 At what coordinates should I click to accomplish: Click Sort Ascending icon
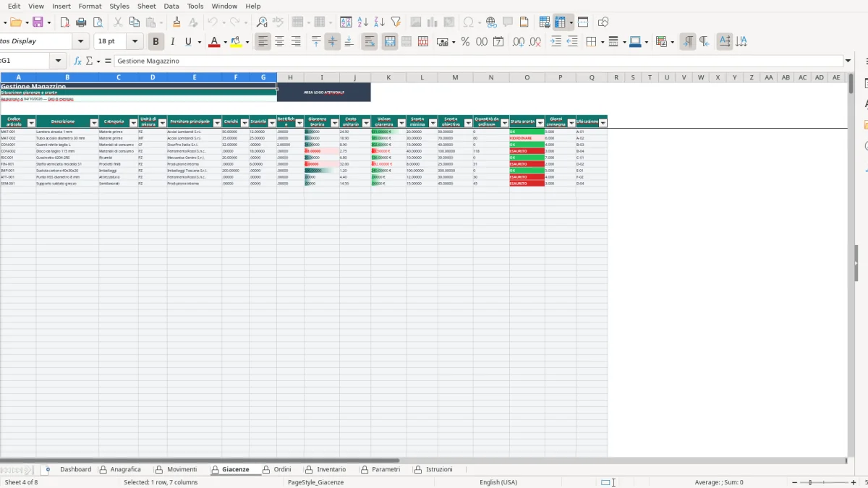[363, 22]
